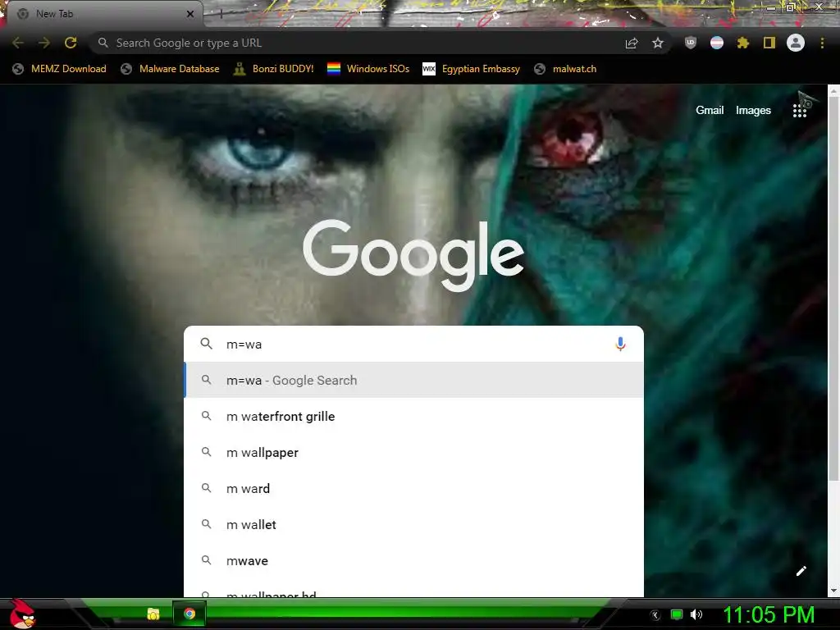Screen dimensions: 840x630
Task: Open Egyptian Embassy bookmark
Action: (472, 69)
